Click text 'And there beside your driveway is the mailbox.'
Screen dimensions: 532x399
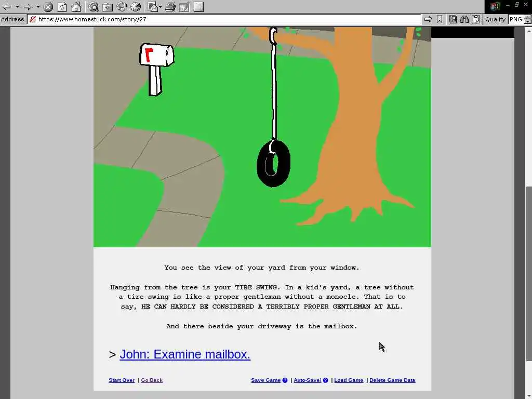[x=262, y=326]
